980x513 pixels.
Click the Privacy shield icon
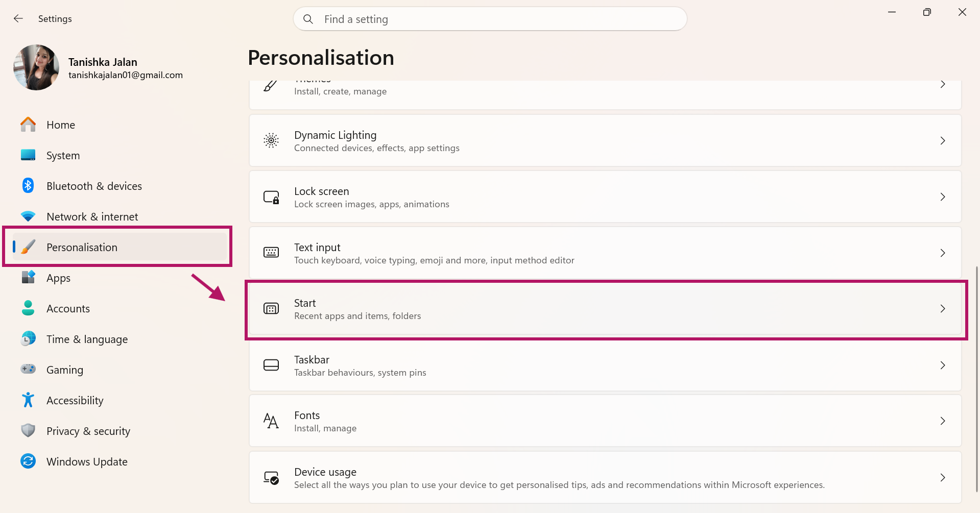pos(28,430)
